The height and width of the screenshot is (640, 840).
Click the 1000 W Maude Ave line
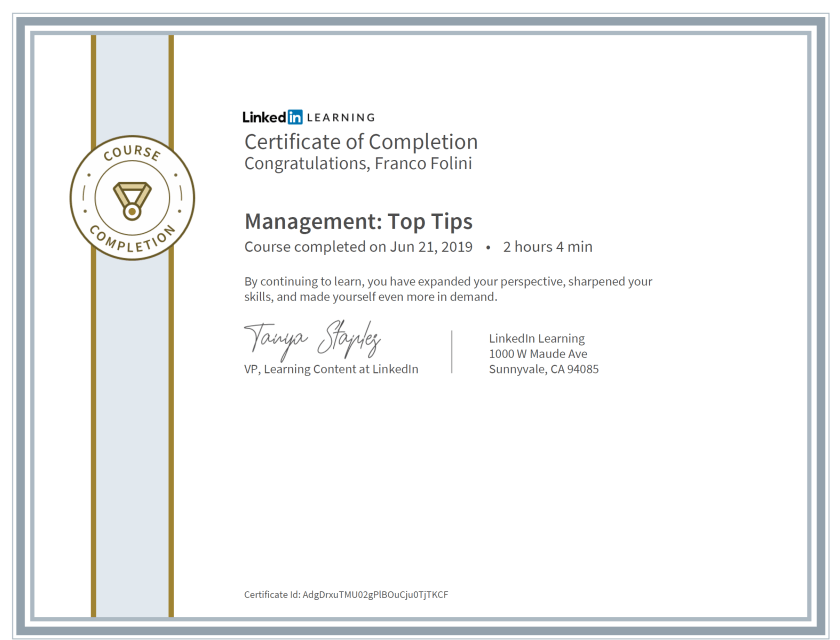tap(538, 354)
